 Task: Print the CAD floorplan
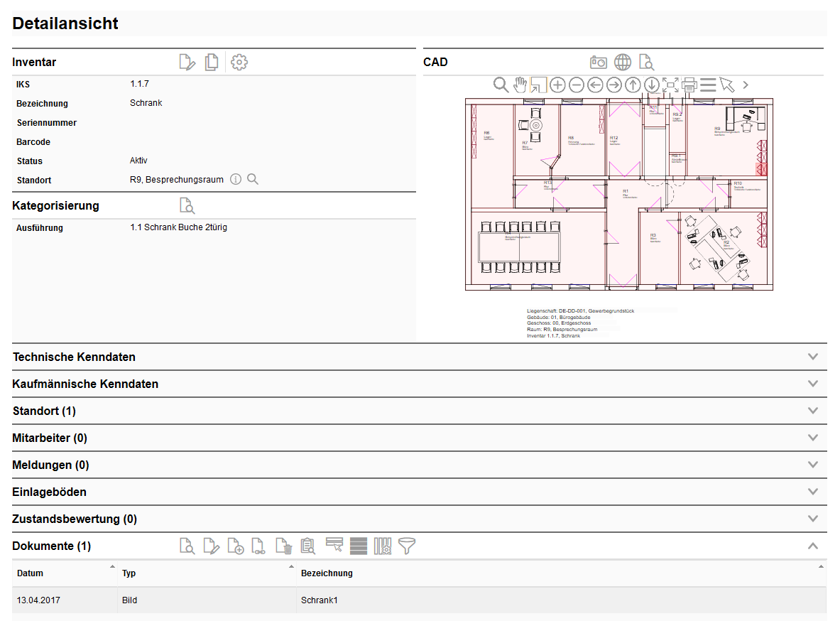(x=689, y=85)
